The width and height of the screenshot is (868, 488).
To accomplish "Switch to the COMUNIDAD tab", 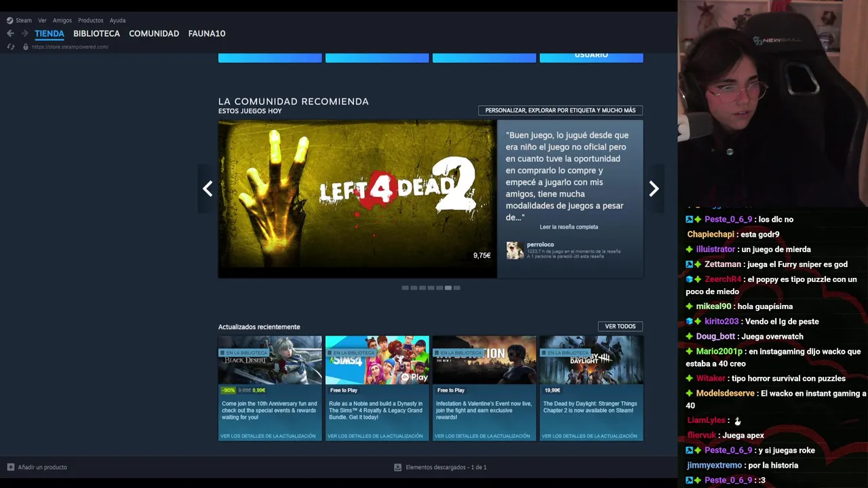I will coord(154,33).
